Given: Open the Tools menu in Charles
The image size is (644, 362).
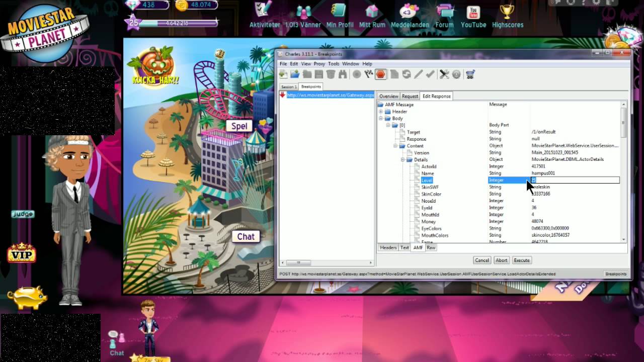Looking at the screenshot, I should [x=334, y=64].
